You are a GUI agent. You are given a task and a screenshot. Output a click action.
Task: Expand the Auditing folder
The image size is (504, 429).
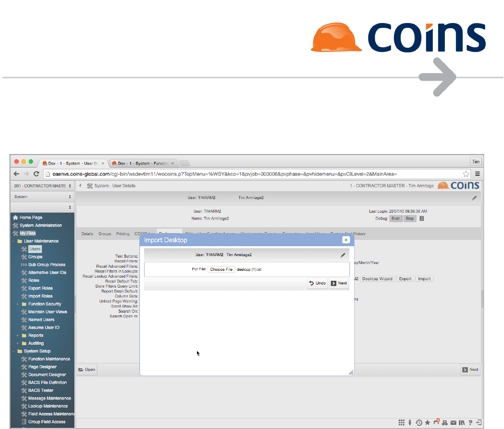point(18,344)
